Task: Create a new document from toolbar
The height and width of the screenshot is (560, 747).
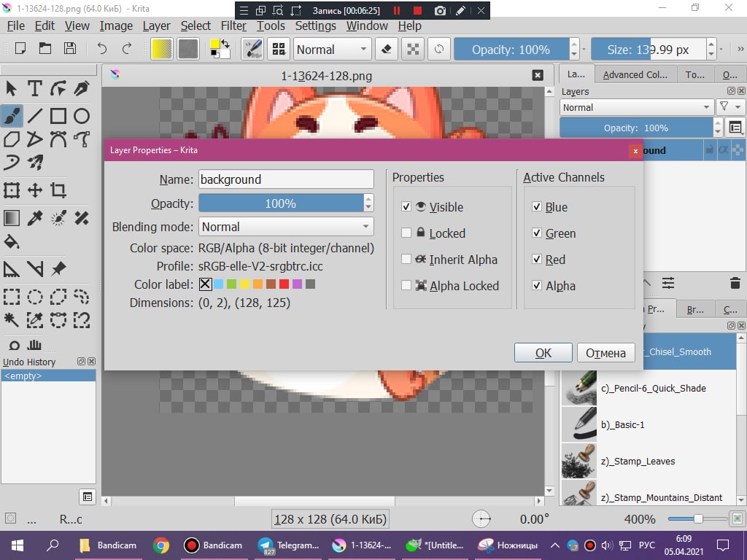Action: click(20, 49)
